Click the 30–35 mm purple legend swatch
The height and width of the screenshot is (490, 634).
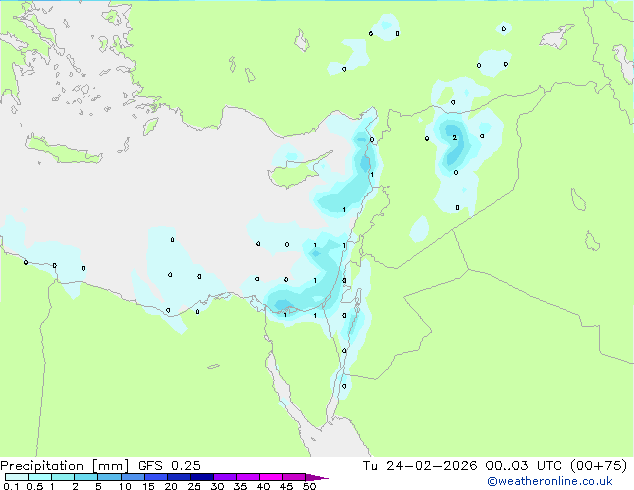(x=225, y=477)
